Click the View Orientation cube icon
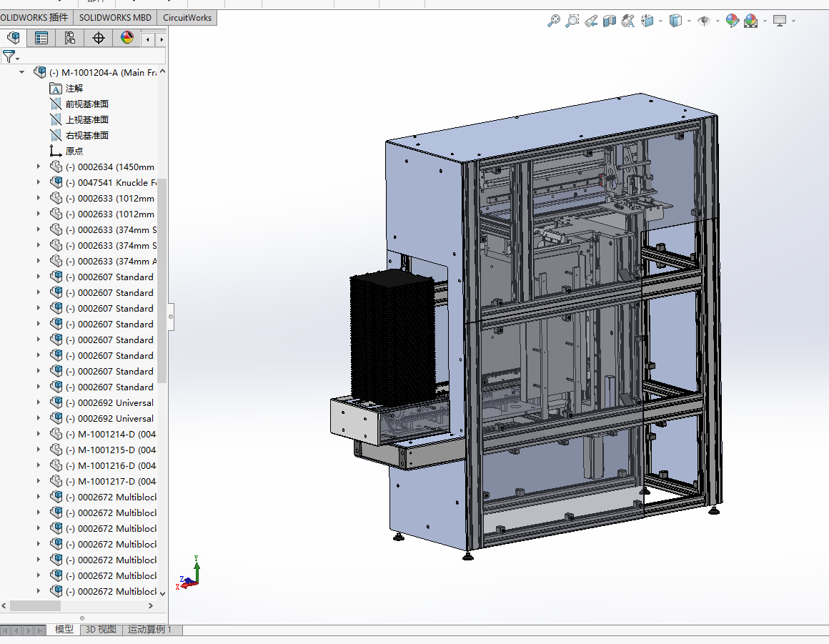829x644 pixels. pos(647,21)
